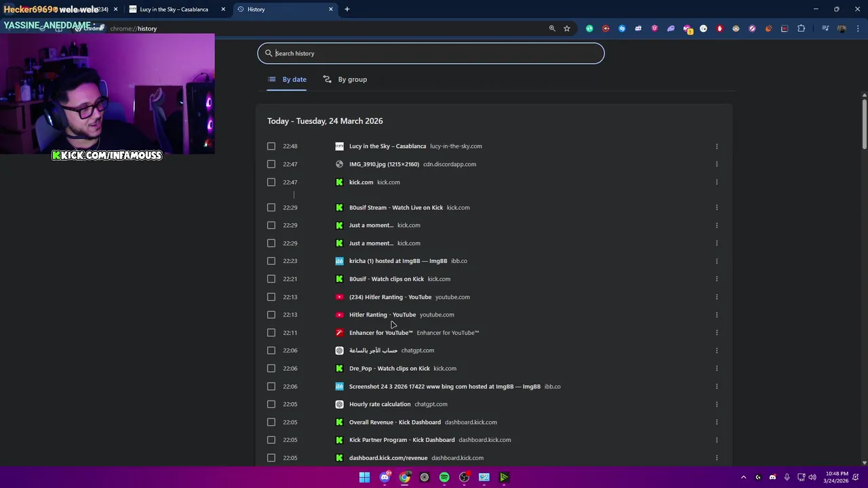Image resolution: width=868 pixels, height=488 pixels.
Task: Open more actions for Overall Revenue entry
Action: tap(717, 422)
